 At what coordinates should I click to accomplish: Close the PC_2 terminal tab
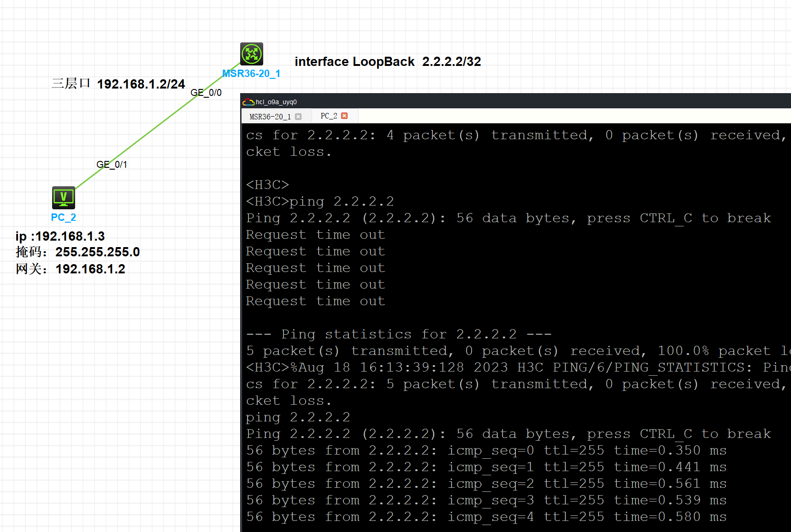point(344,116)
